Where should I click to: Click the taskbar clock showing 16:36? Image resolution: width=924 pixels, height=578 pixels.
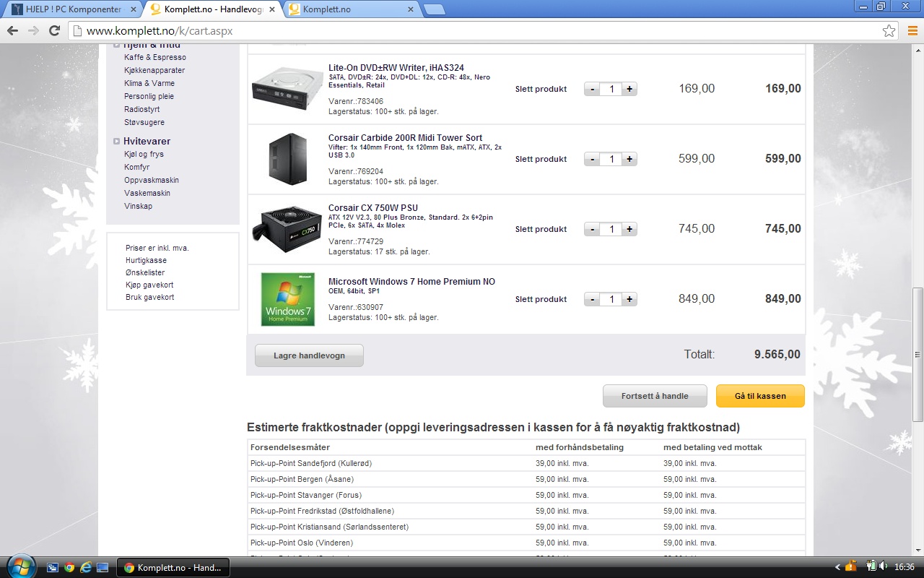click(905, 568)
